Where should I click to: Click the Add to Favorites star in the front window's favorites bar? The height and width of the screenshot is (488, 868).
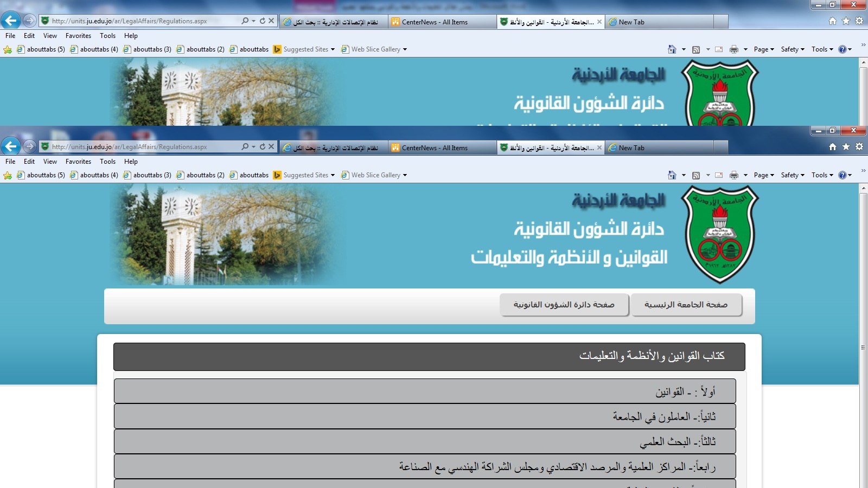point(8,175)
